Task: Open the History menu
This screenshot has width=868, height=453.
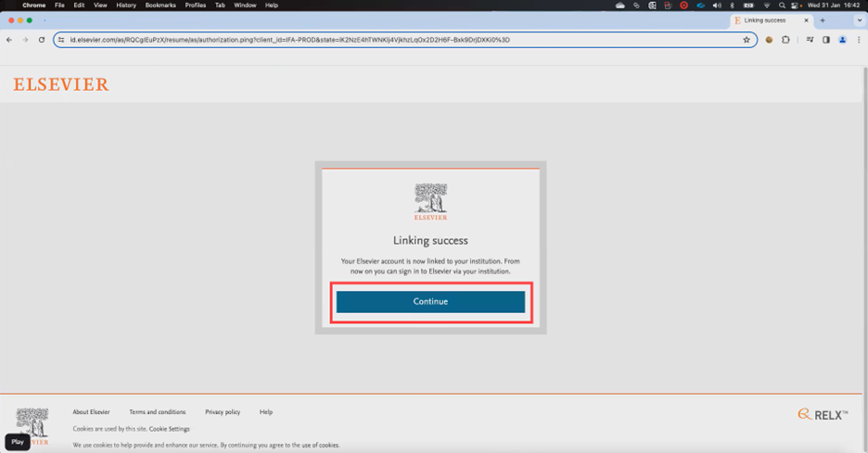Action: (x=126, y=5)
